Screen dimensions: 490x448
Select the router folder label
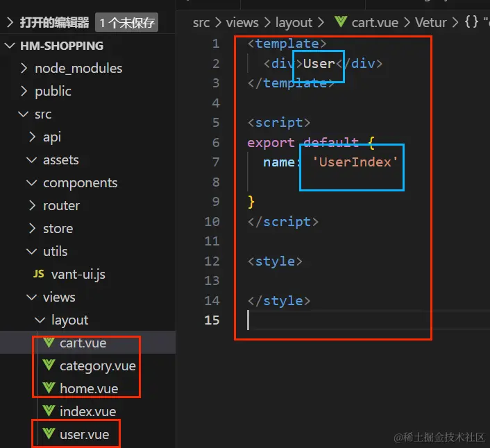tap(61, 206)
